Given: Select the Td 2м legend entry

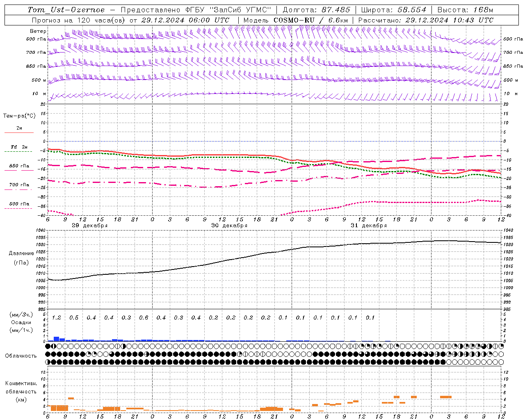Looking at the screenshot, I should (x=19, y=147).
